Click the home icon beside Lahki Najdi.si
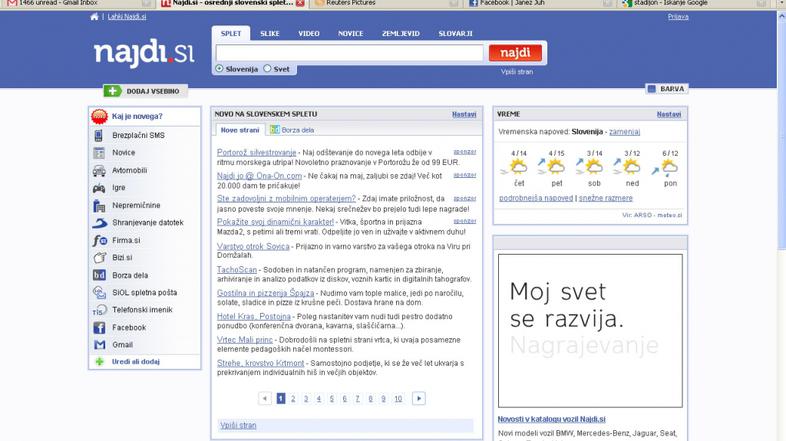 pos(95,17)
